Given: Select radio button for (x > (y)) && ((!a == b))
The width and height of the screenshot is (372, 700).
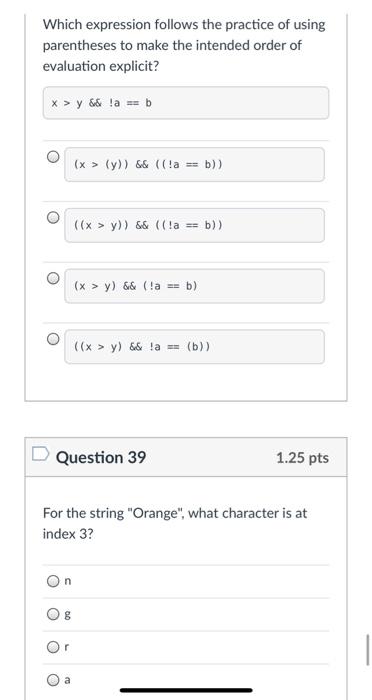Looking at the screenshot, I should [x=54, y=157].
